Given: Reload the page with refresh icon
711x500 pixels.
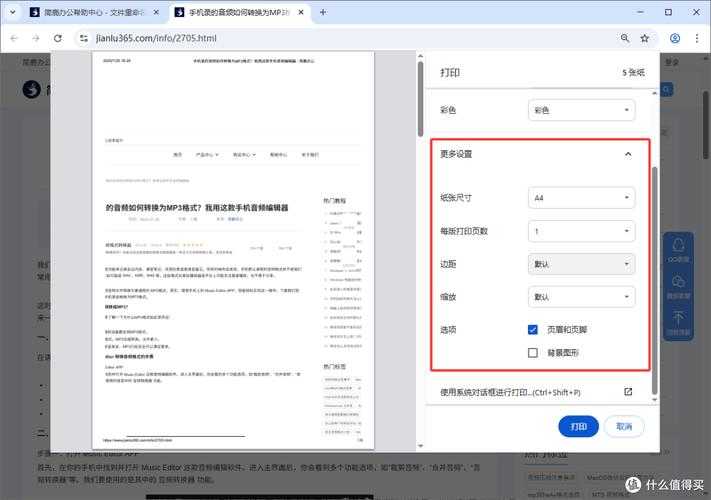Looking at the screenshot, I should tap(58, 39).
